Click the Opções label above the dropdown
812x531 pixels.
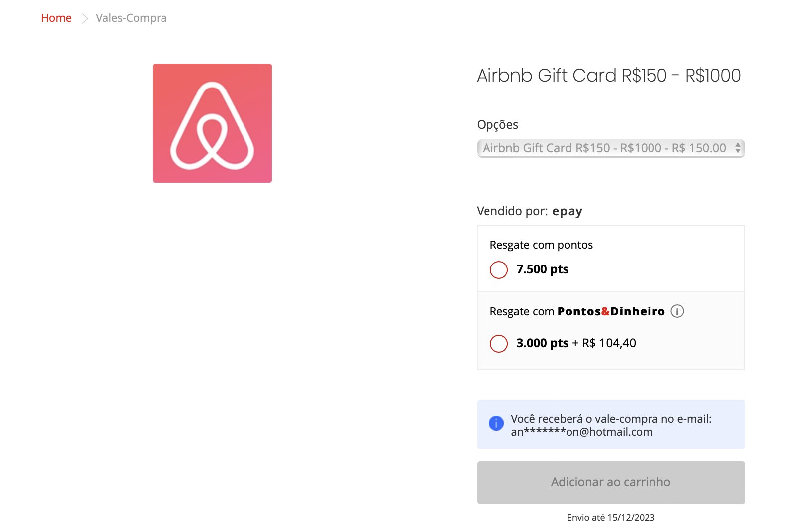[497, 125]
